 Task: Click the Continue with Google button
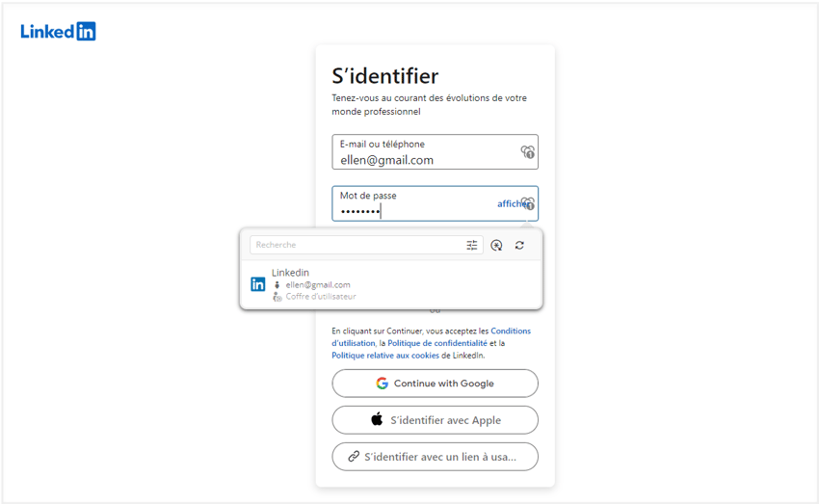435,384
